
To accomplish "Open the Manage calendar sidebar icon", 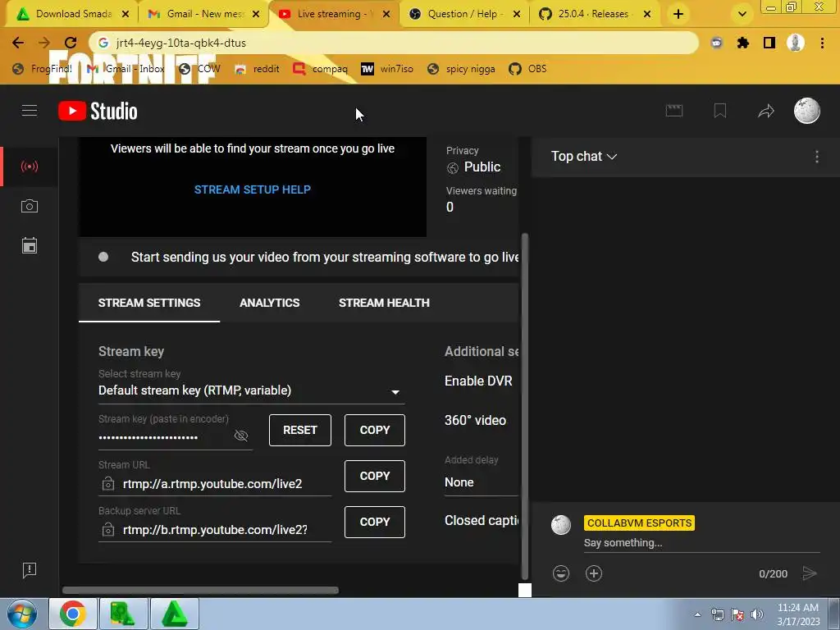I will [30, 245].
